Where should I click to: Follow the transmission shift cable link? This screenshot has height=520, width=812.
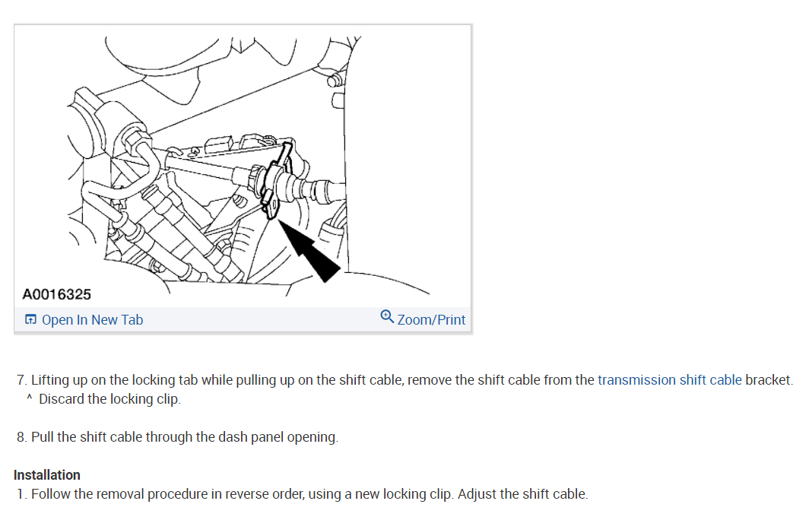(670, 380)
